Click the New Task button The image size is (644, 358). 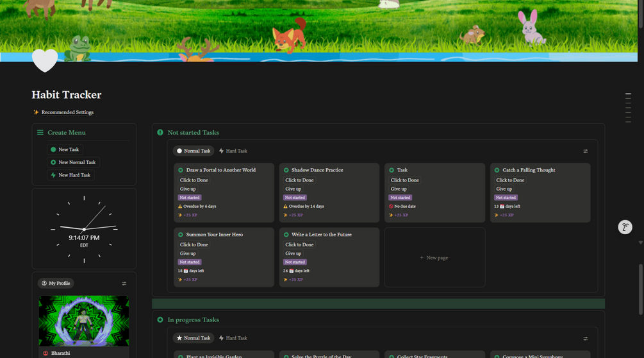click(65, 149)
